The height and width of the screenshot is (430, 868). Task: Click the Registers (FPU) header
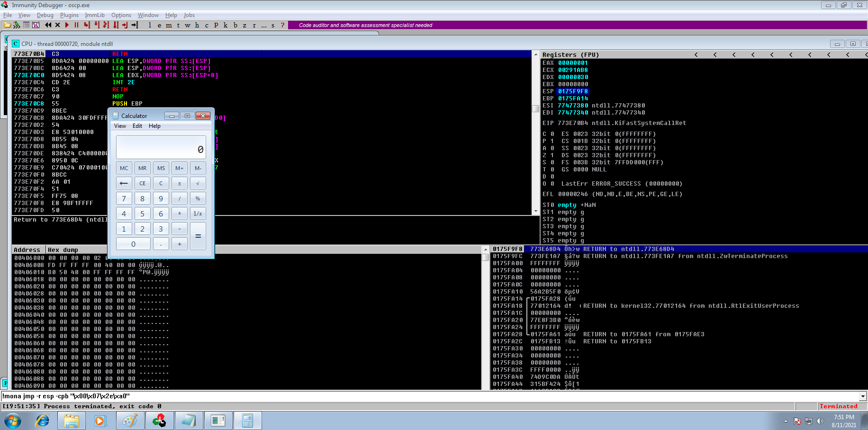click(571, 55)
